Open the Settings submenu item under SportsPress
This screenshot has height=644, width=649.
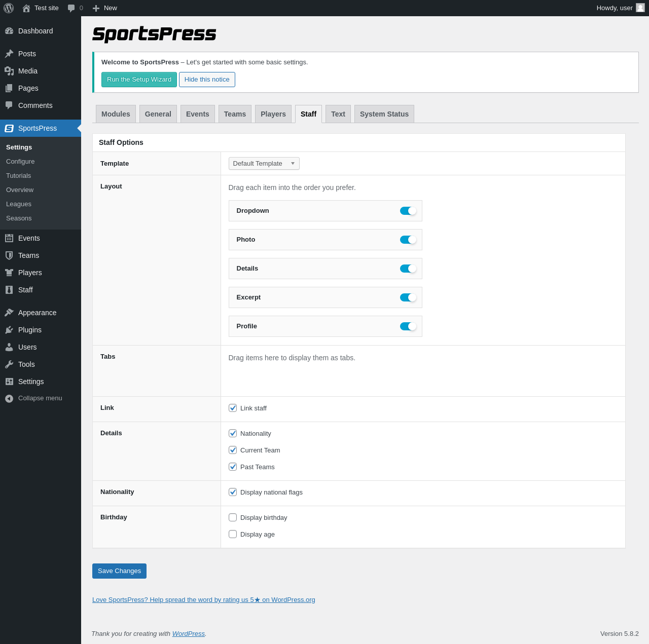click(19, 147)
